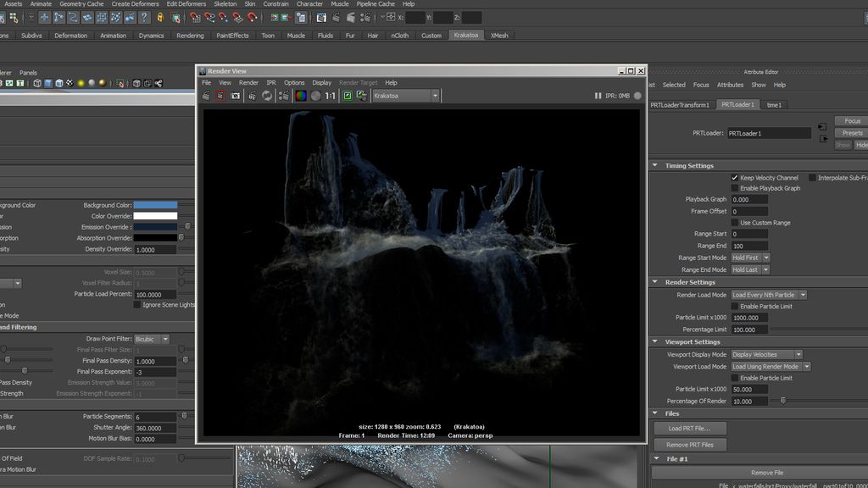Click the Background Color swatch
868x488 pixels.
157,204
